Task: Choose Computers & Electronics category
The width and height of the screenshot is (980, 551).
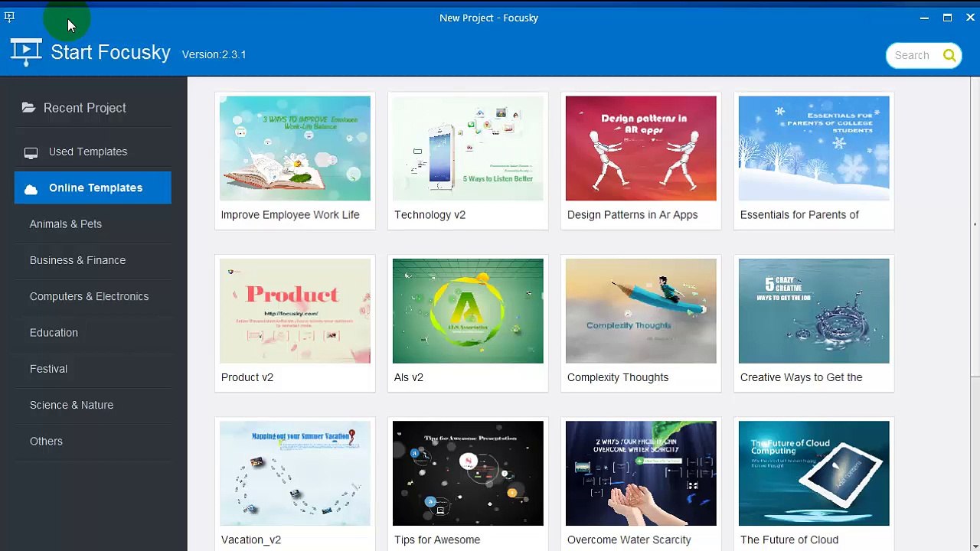Action: coord(89,296)
